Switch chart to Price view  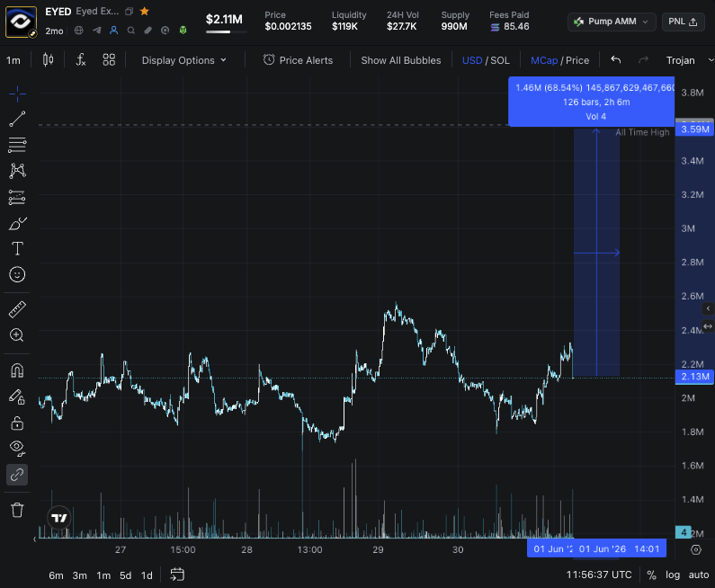click(577, 60)
